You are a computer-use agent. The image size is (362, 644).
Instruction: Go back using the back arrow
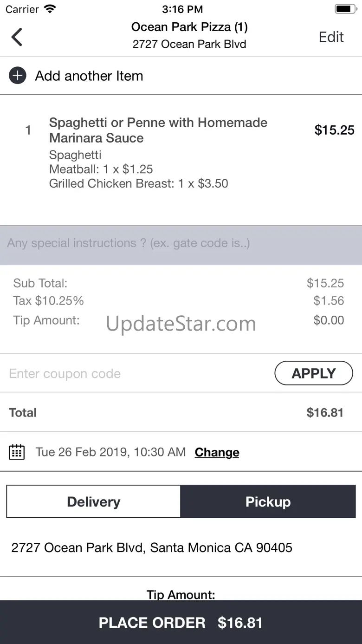[17, 37]
